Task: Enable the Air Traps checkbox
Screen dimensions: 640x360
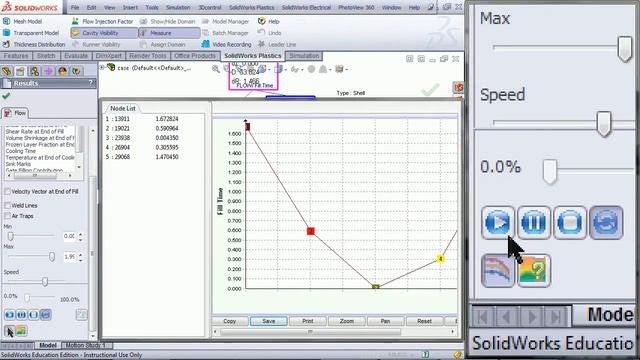Action: click(x=7, y=216)
